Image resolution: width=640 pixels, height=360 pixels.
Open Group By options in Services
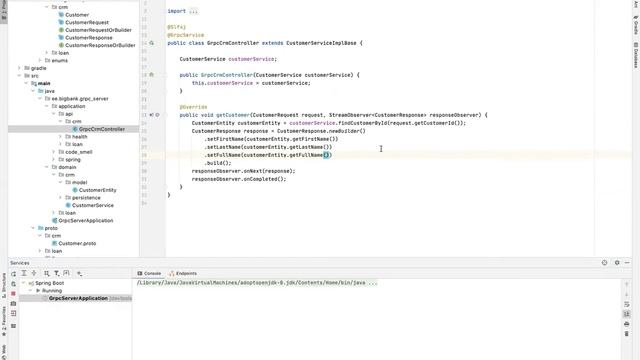coord(47,273)
